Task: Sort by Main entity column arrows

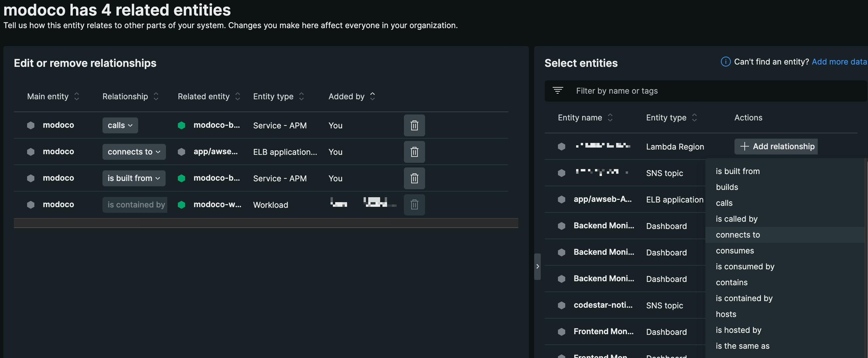Action: coord(77,97)
